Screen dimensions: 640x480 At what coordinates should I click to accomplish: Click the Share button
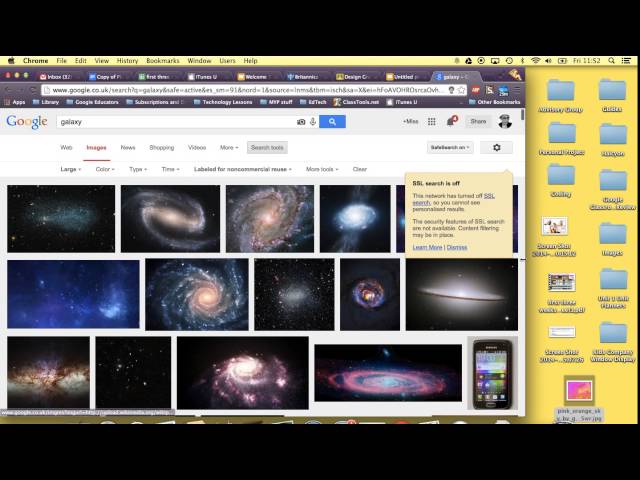(x=478, y=121)
